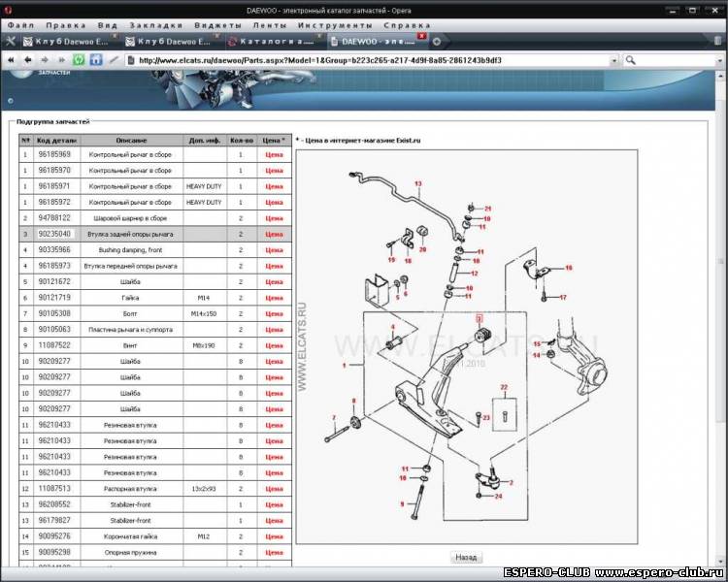Open the Файл menu
728x582 pixels.
21,25
